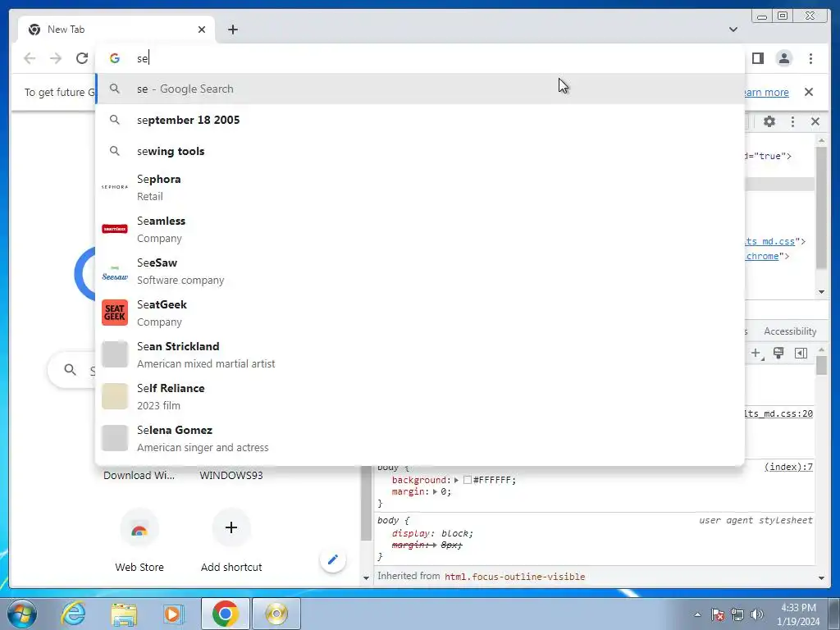Toggle the computed styles sidebar icon

tap(801, 353)
